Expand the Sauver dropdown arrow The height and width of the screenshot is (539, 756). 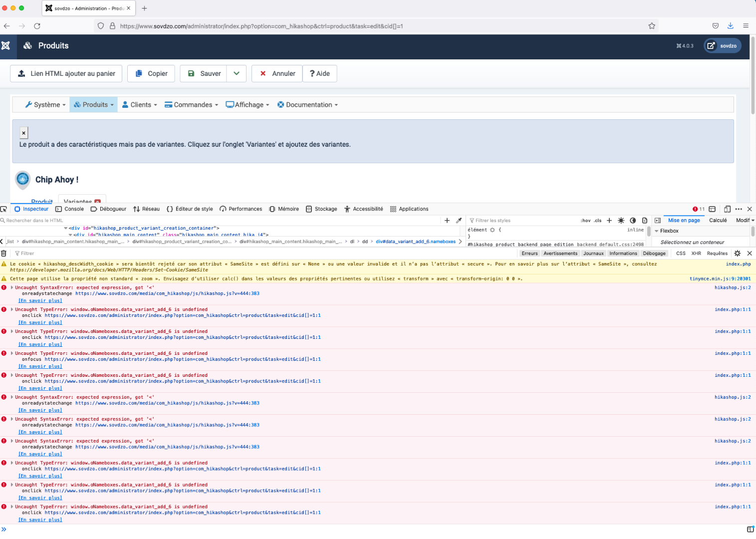(237, 73)
